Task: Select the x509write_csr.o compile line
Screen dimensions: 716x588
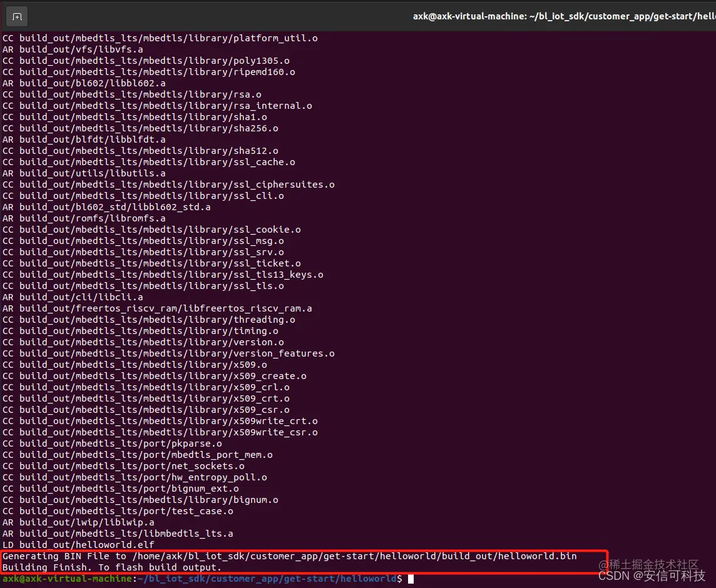Action: pos(160,432)
